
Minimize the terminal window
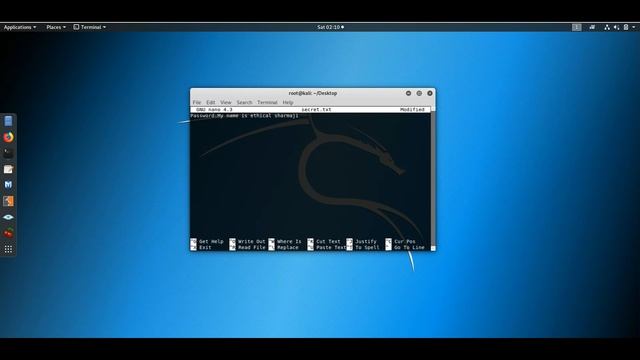tap(408, 93)
